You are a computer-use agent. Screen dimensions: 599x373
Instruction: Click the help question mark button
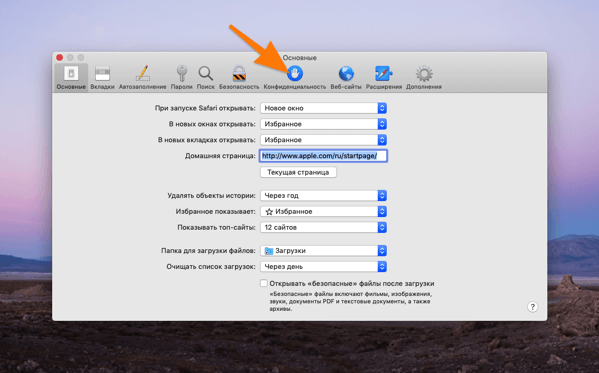(533, 307)
